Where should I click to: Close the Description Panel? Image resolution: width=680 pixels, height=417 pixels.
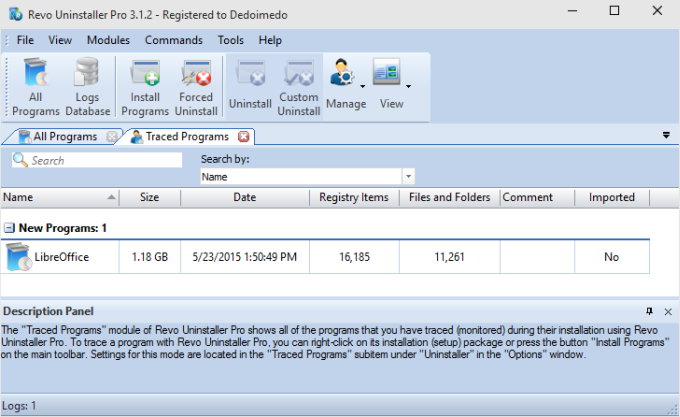[x=668, y=312]
